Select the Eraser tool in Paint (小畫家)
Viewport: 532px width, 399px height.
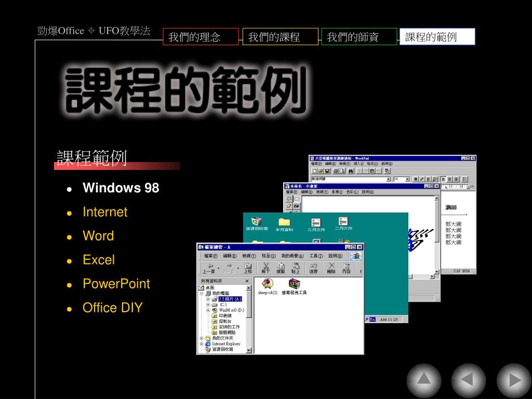click(289, 206)
